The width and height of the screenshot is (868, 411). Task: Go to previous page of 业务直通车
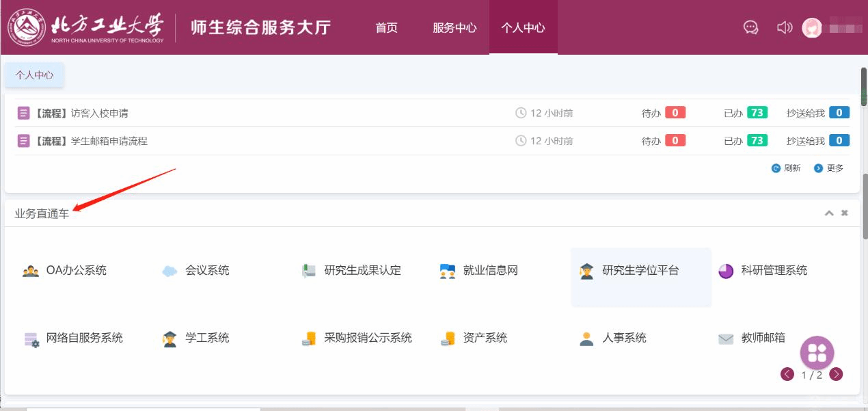click(787, 374)
